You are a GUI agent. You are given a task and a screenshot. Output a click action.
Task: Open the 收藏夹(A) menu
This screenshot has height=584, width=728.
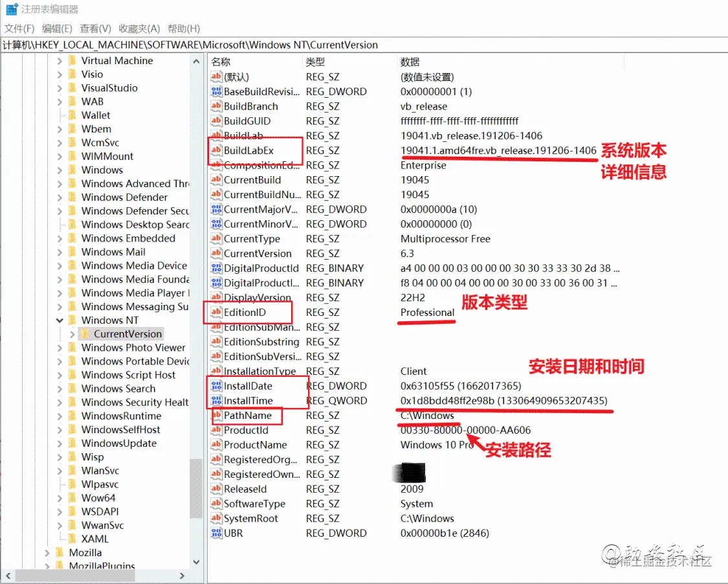[139, 28]
